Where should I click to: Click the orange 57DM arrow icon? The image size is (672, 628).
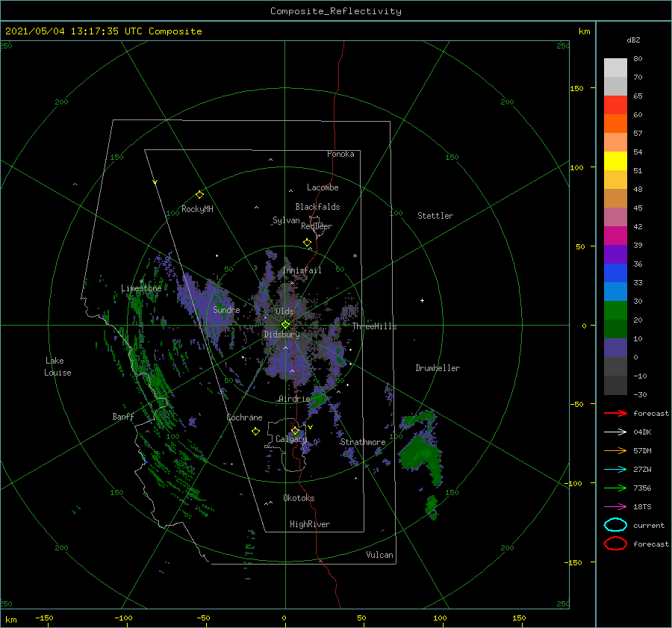615,450
